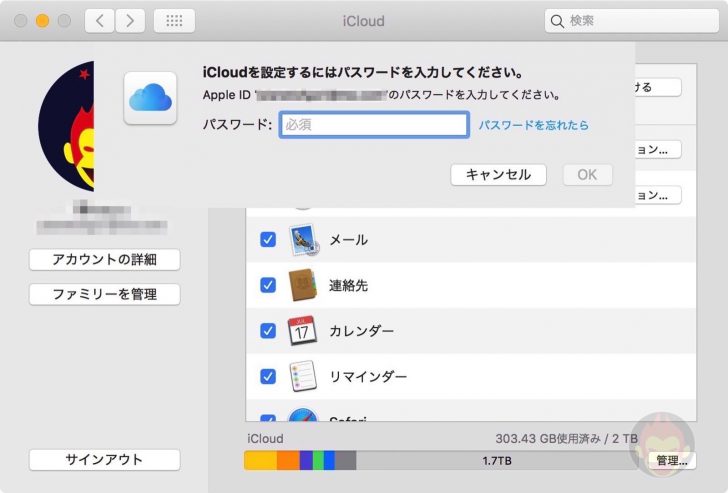Viewport: 728px width, 493px height.
Task: Click the メール label
Action: coord(349,240)
